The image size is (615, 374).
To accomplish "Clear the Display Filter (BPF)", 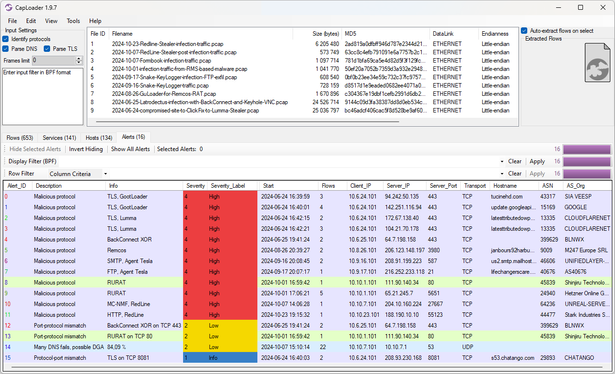I will (515, 161).
